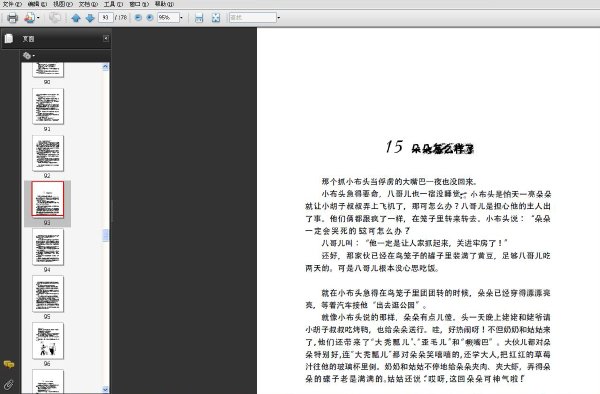The height and width of the screenshot is (394, 600).
Task: Click the zoom out minus button
Action: (x=138, y=18)
